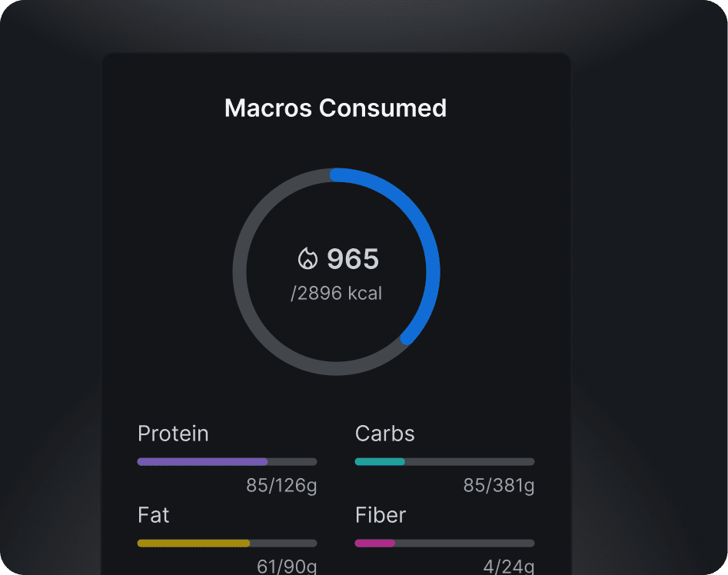
Task: Click the 61/90g fat value
Action: point(287,567)
